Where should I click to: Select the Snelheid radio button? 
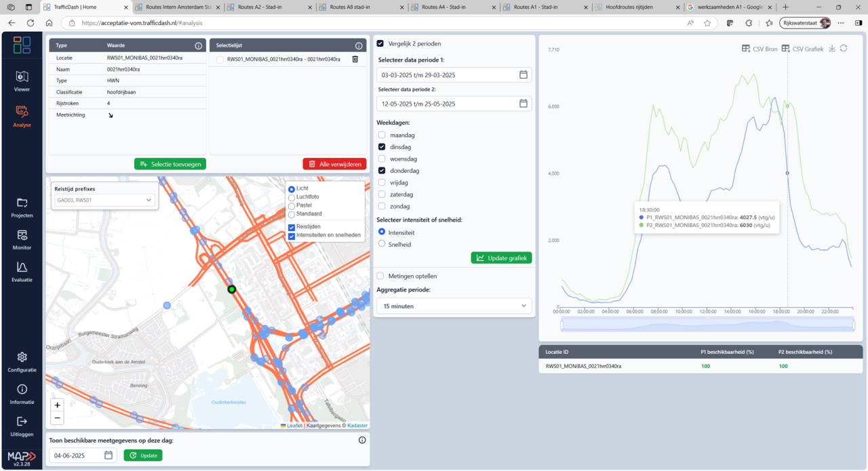click(x=382, y=244)
